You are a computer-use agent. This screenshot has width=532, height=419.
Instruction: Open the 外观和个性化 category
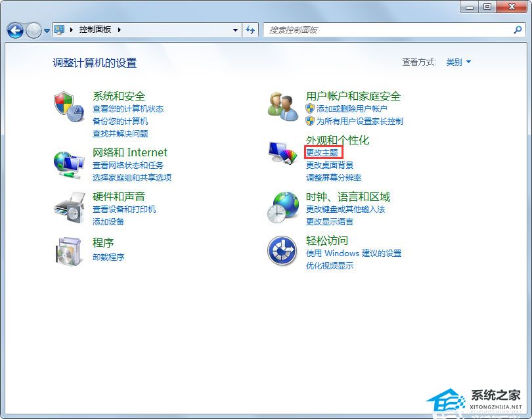point(337,140)
